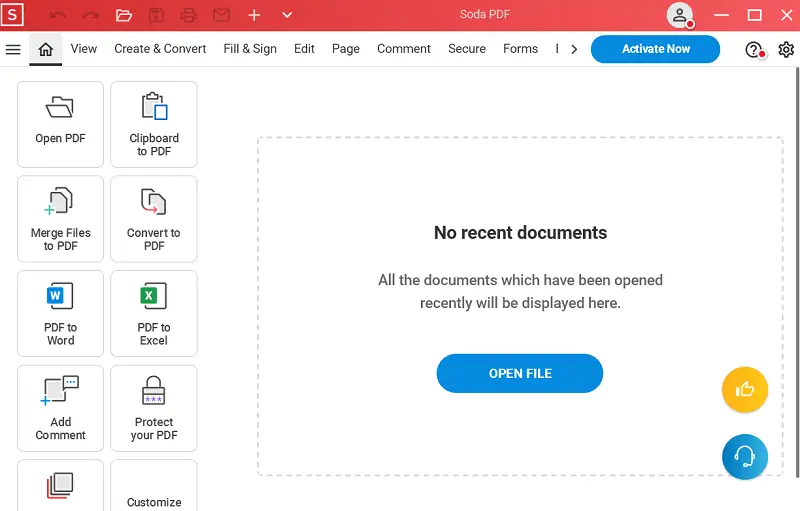The height and width of the screenshot is (511, 800).
Task: Click the Convert to PDF tile
Action: pos(154,219)
